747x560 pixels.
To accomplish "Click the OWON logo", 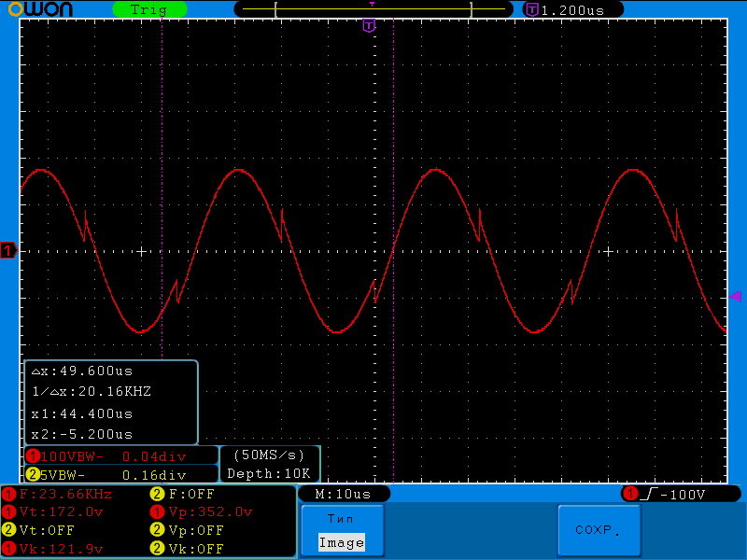I will (x=47, y=9).
